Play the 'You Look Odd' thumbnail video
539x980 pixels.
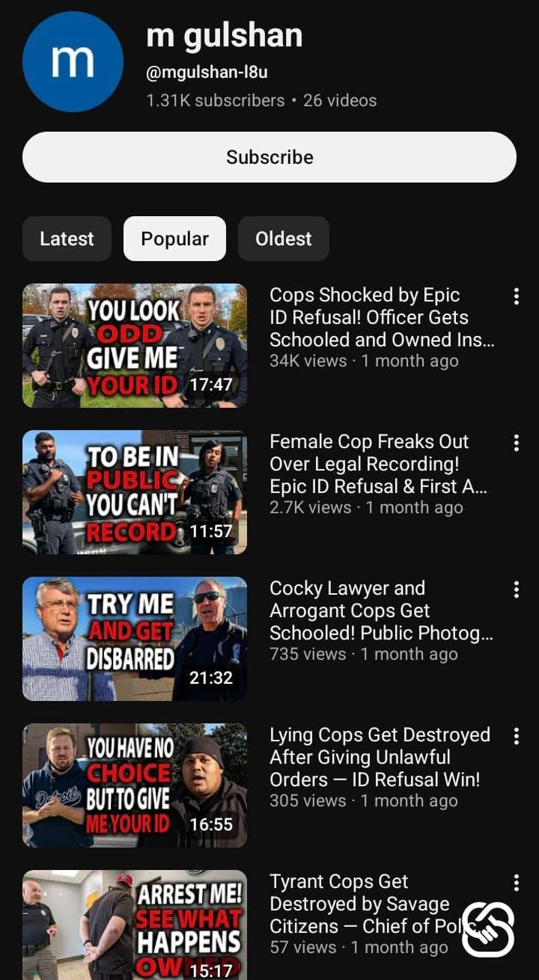click(135, 346)
